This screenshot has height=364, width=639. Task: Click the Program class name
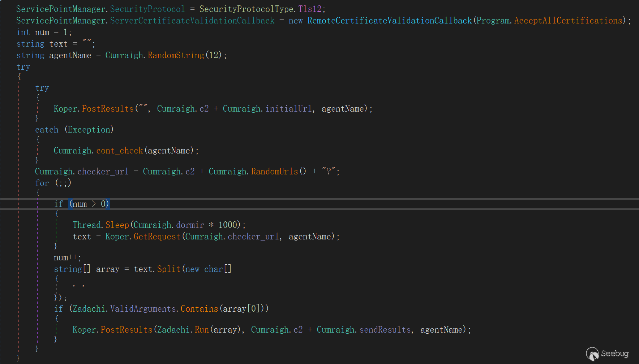point(493,21)
